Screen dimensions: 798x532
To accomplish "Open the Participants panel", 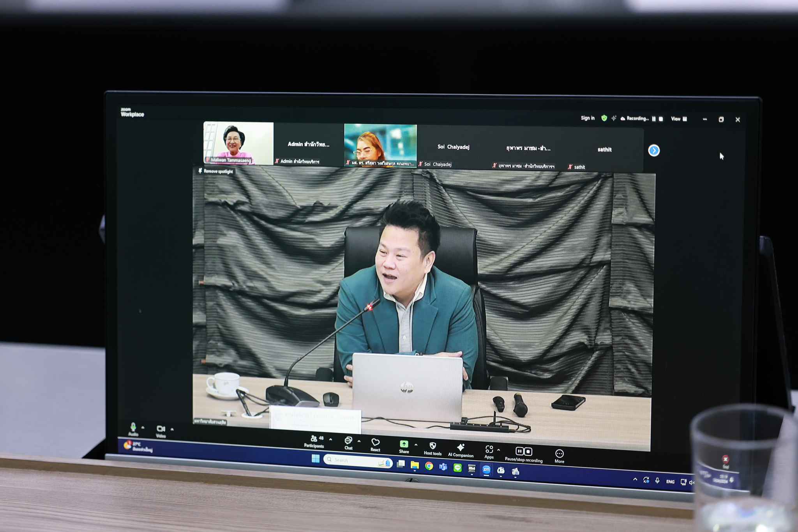I will coord(314,442).
